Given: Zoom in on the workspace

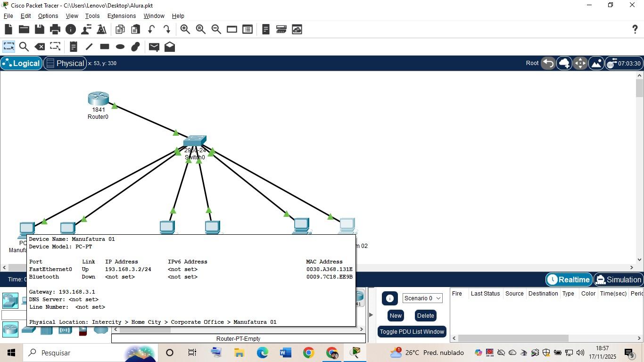Looking at the screenshot, I should tap(185, 29).
